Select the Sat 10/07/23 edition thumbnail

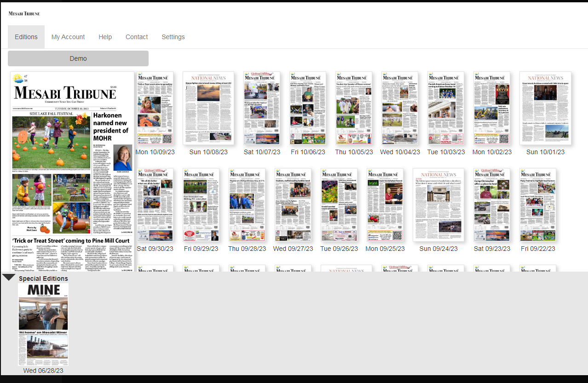point(261,108)
